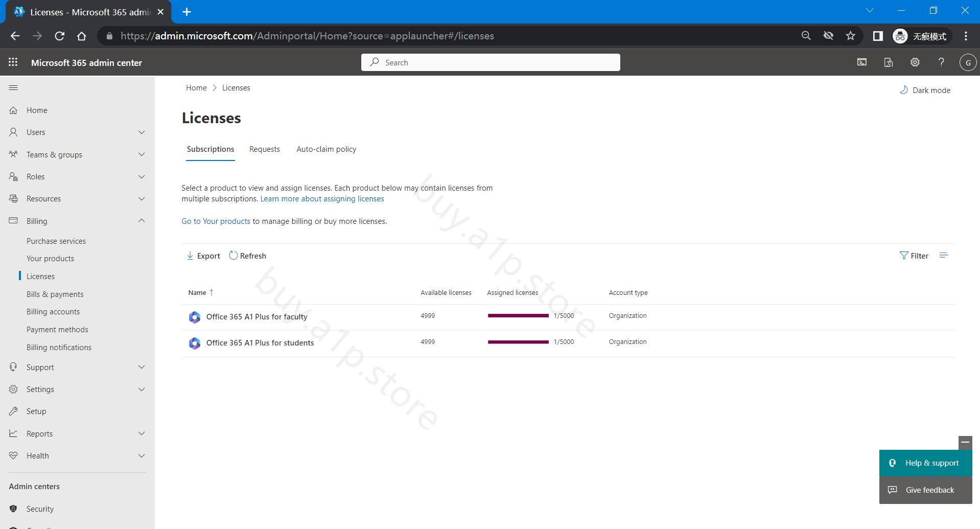Click the Go to Your products link

click(216, 221)
